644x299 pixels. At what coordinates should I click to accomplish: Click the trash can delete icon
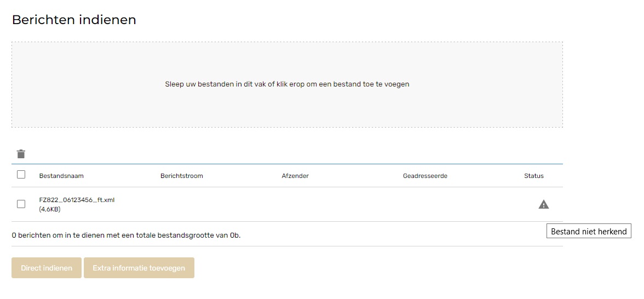click(21, 154)
